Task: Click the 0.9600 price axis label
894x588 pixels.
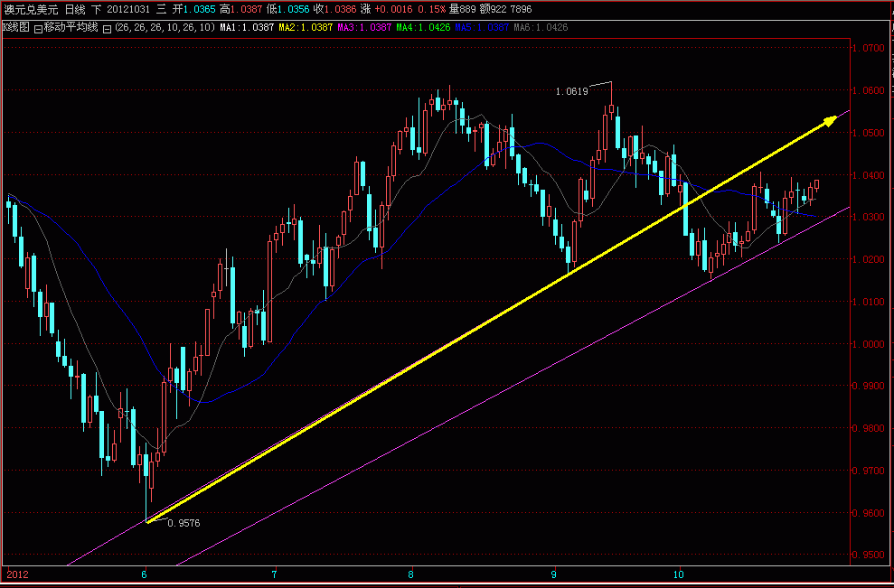Action: pos(868,513)
